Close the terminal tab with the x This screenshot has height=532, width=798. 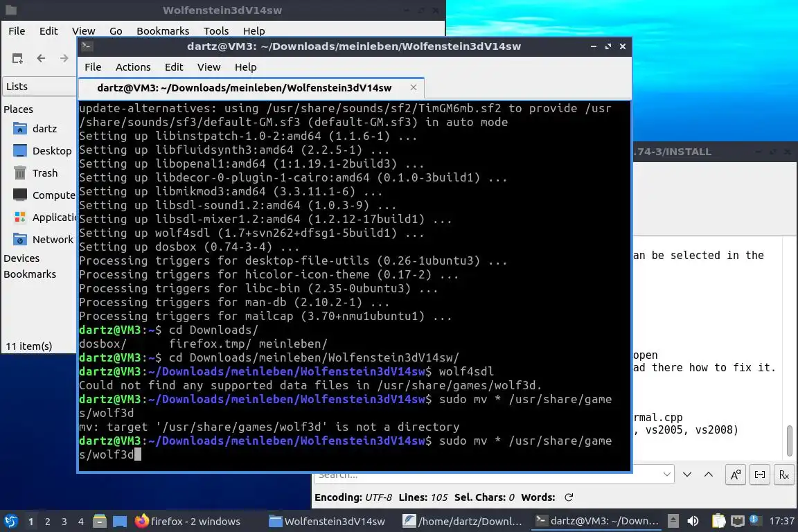tap(414, 87)
